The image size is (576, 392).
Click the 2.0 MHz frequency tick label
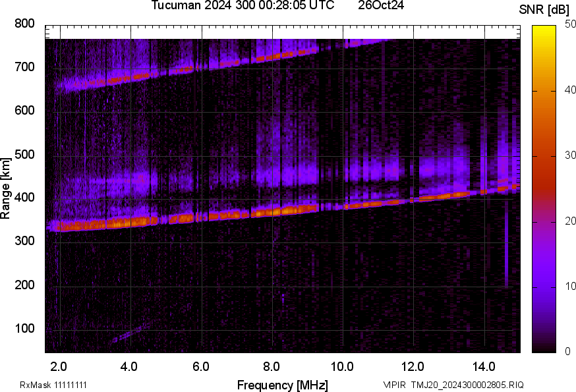59,366
